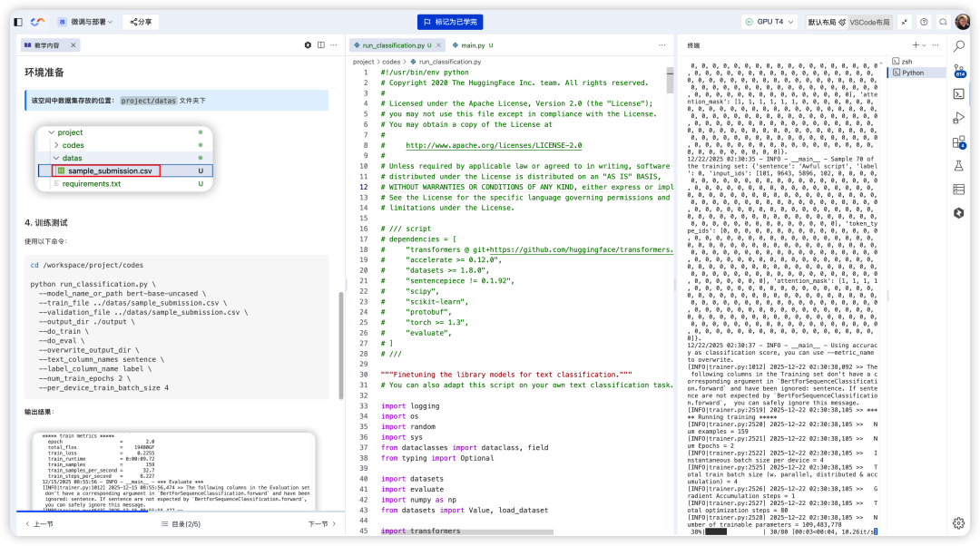Close the 教学内容 tab
The height and width of the screenshot is (546, 980).
tap(73, 45)
